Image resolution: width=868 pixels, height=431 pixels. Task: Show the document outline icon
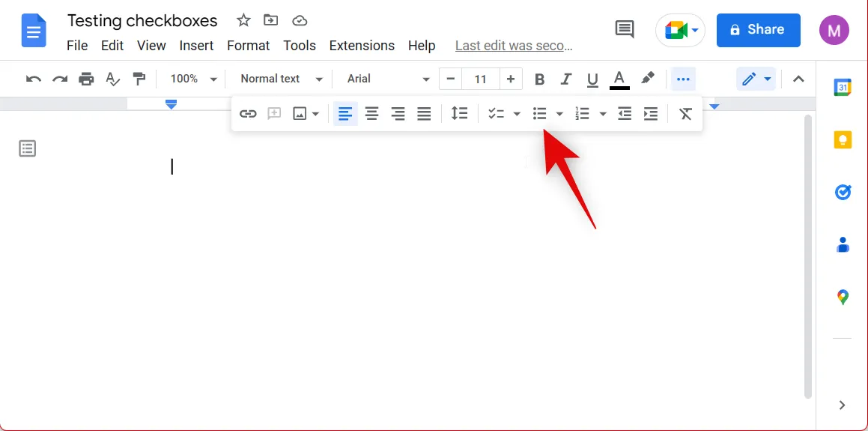click(28, 148)
